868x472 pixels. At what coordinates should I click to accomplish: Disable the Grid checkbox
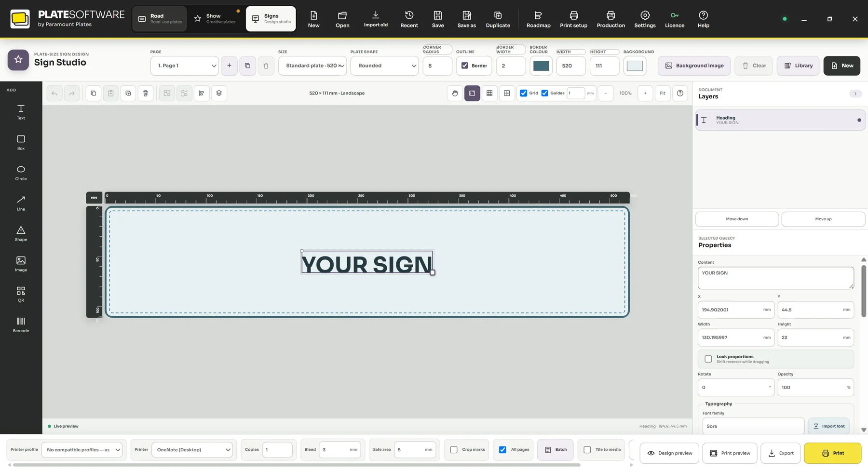[x=523, y=93]
